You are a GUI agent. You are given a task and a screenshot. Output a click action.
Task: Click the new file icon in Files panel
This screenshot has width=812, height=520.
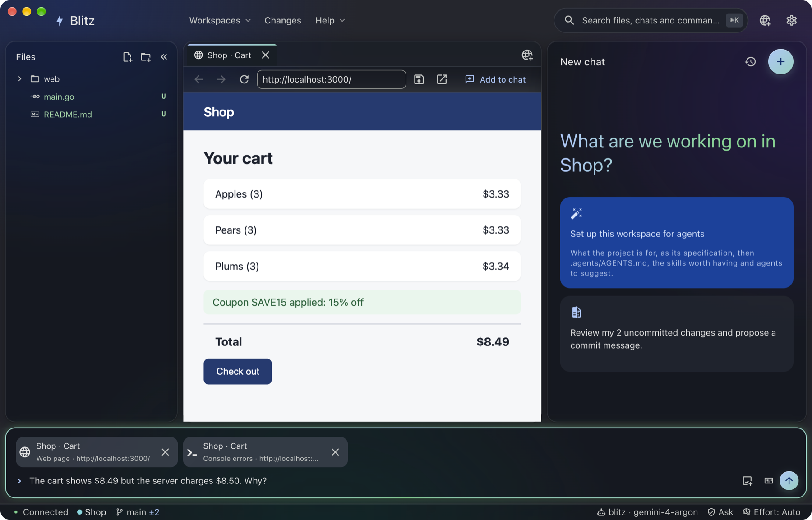[127, 57]
